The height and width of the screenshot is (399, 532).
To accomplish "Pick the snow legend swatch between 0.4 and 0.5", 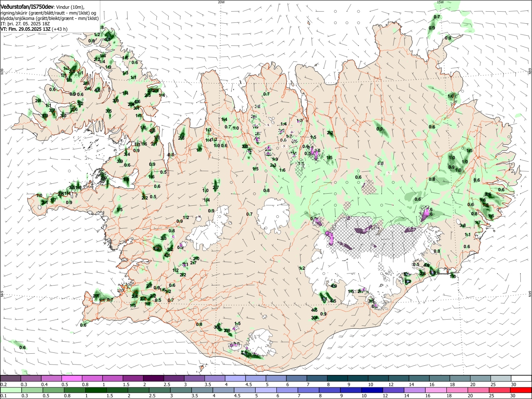I will 51,379.
